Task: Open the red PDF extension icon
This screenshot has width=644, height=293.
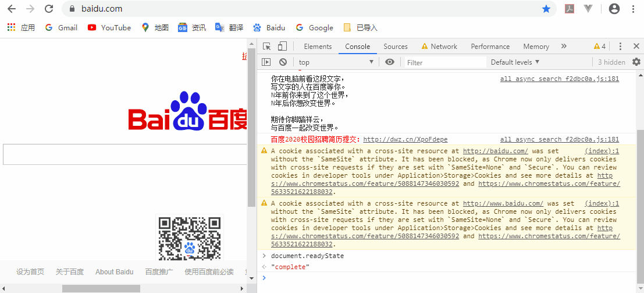Action: click(570, 9)
